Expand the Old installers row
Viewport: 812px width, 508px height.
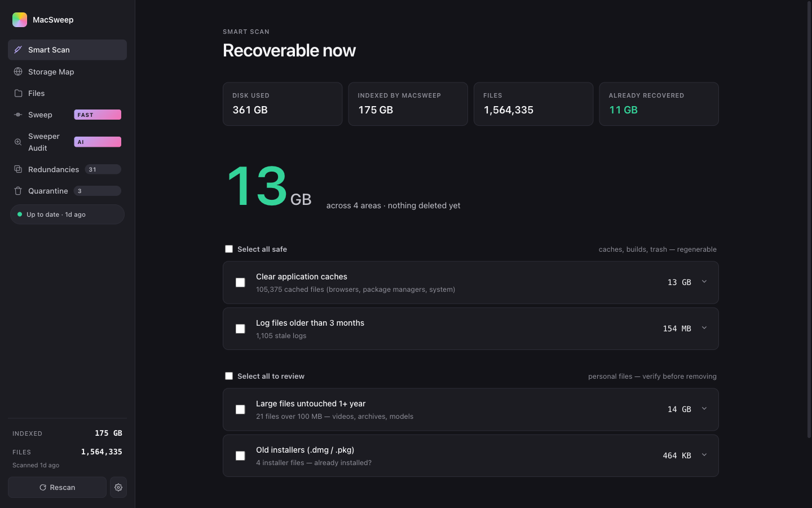coord(704,455)
